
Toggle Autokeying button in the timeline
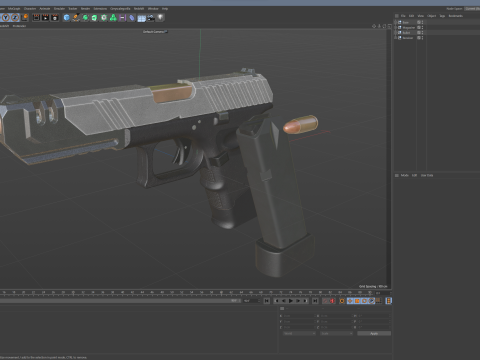[332, 301]
